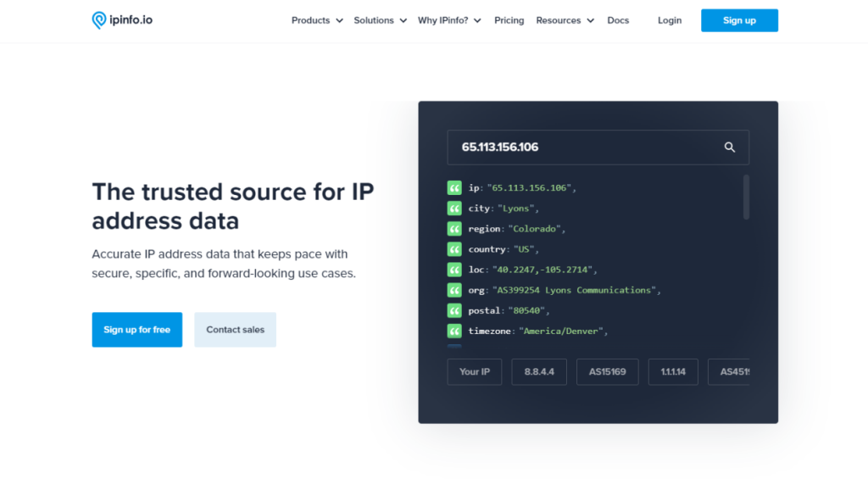Click the quote icon beside org field
Screen dimensions: 868x479
click(x=454, y=290)
